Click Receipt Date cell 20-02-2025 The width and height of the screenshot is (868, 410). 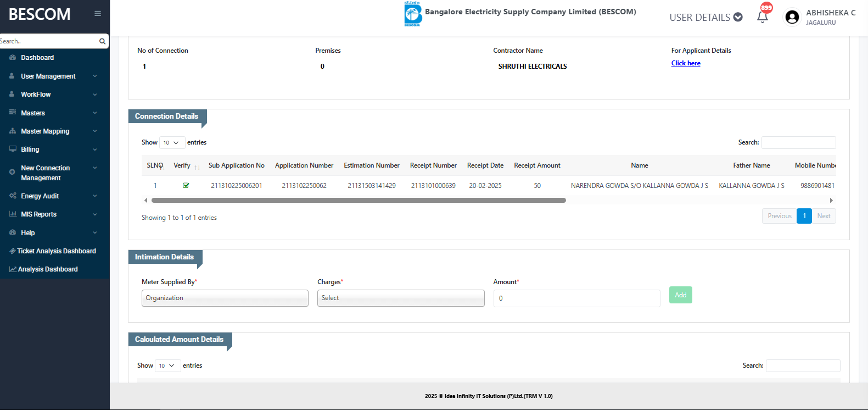[x=485, y=186]
